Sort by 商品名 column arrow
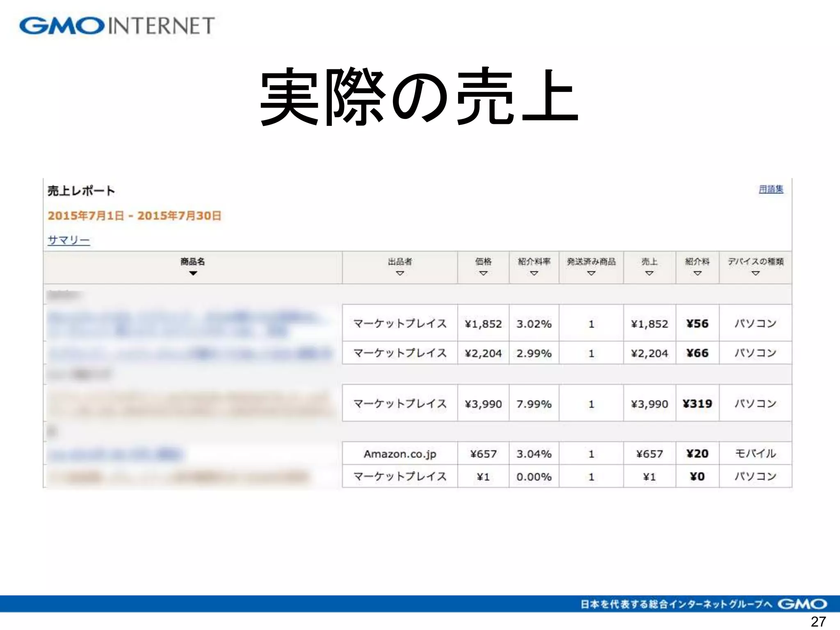840x630 pixels. pos(193,273)
